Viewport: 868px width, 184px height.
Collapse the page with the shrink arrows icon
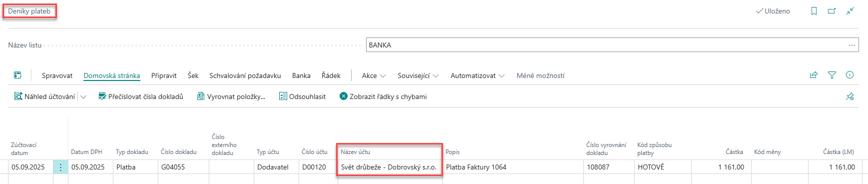point(850,11)
